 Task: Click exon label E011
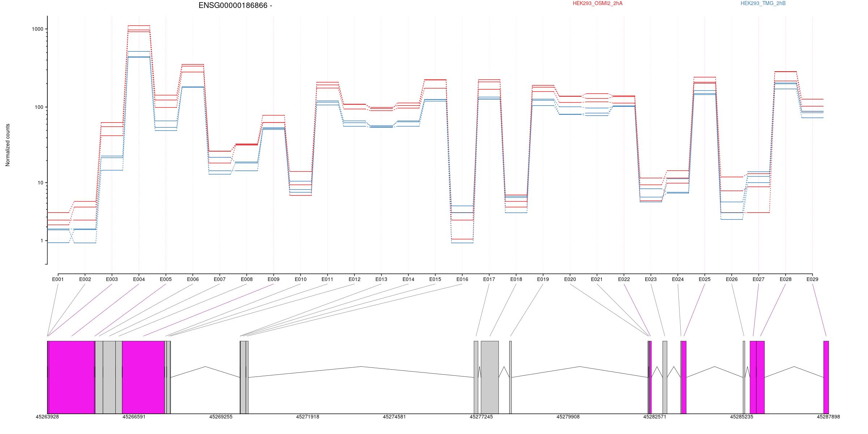tap(327, 279)
